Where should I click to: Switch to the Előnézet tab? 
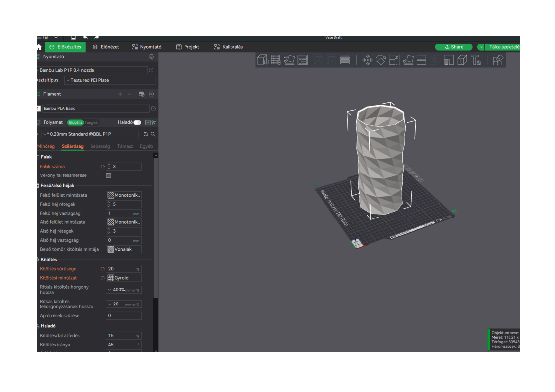pos(106,47)
